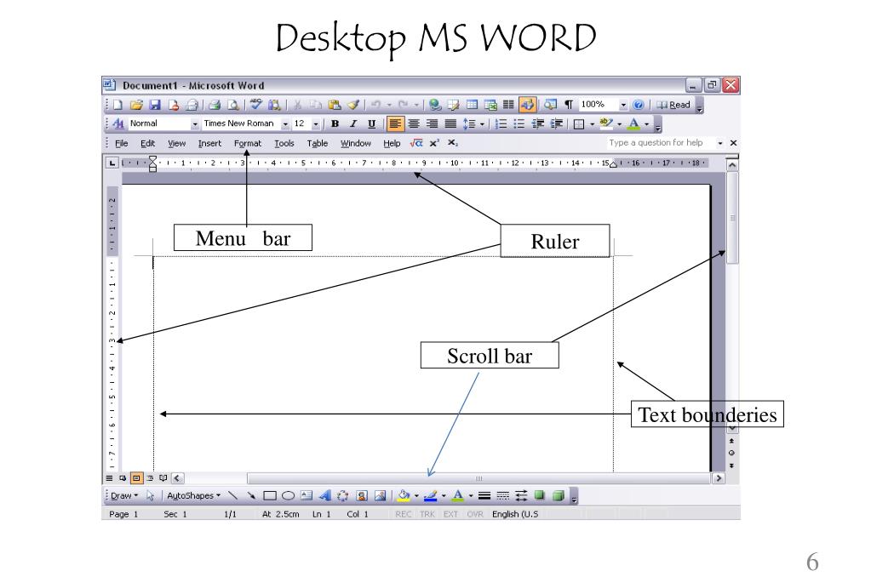Screen dimensions: 871x588
Task: Open the Edit menu
Action: pyautogui.click(x=147, y=143)
